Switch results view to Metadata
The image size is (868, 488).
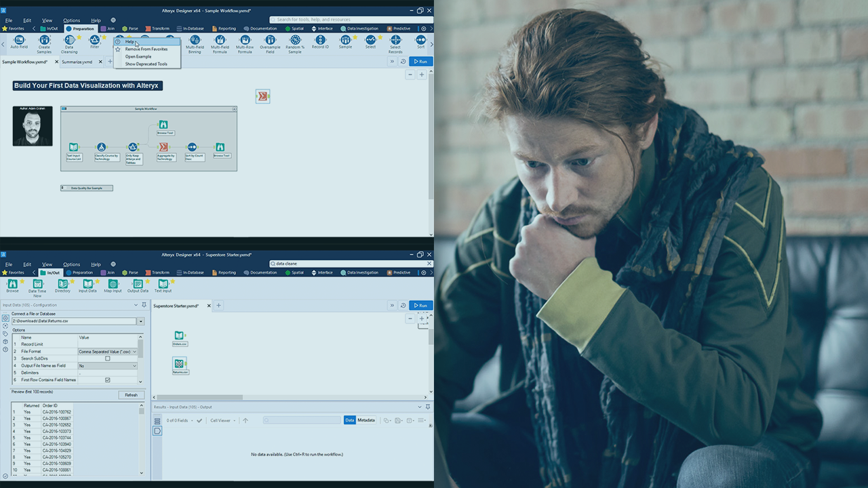[x=366, y=420]
